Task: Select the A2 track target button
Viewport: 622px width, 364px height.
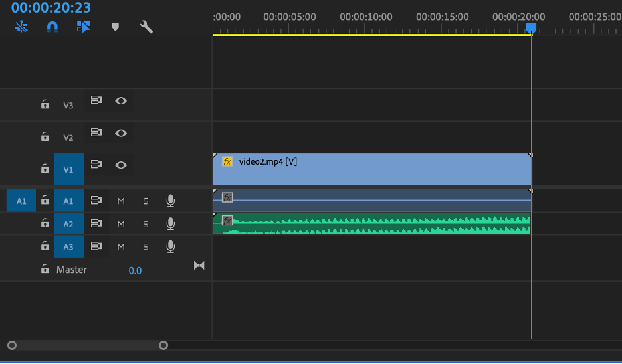Action: 69,224
